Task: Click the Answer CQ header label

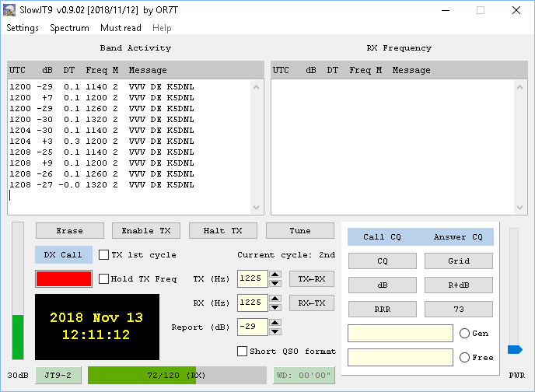Action: 458,236
